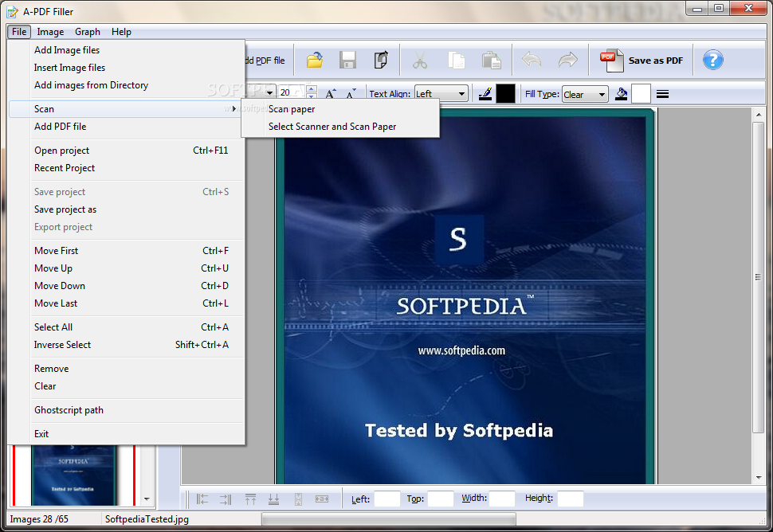Click the Add PDF file toolbar button
The height and width of the screenshot is (532, 773).
tap(266, 61)
